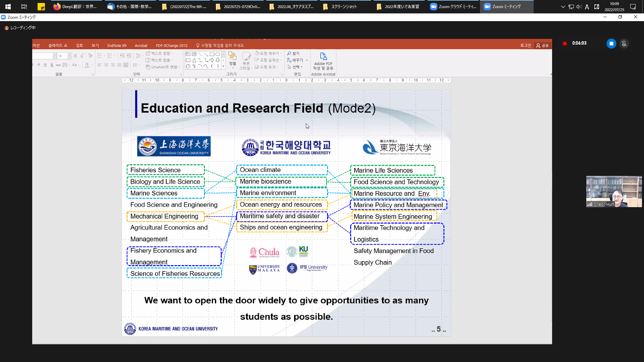Open the View ribbon tab (보기)

pyautogui.click(x=95, y=46)
